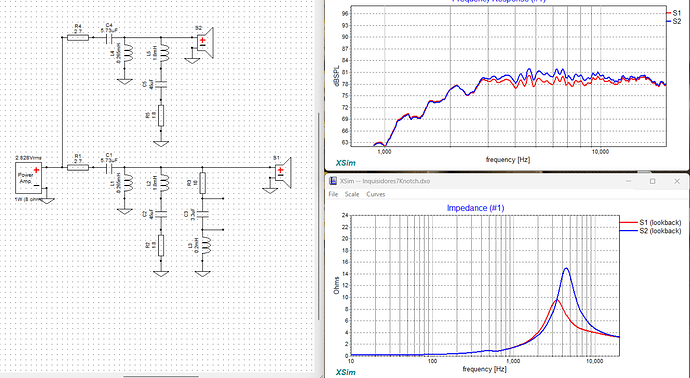This screenshot has height=378, width=690.
Task: Select capacitor C5 in the upper branch
Action: tap(161, 84)
